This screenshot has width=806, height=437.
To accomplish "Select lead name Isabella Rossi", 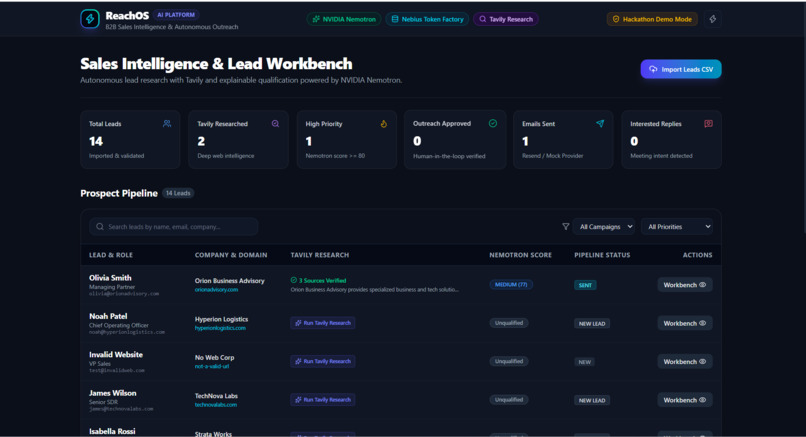I will pyautogui.click(x=112, y=431).
